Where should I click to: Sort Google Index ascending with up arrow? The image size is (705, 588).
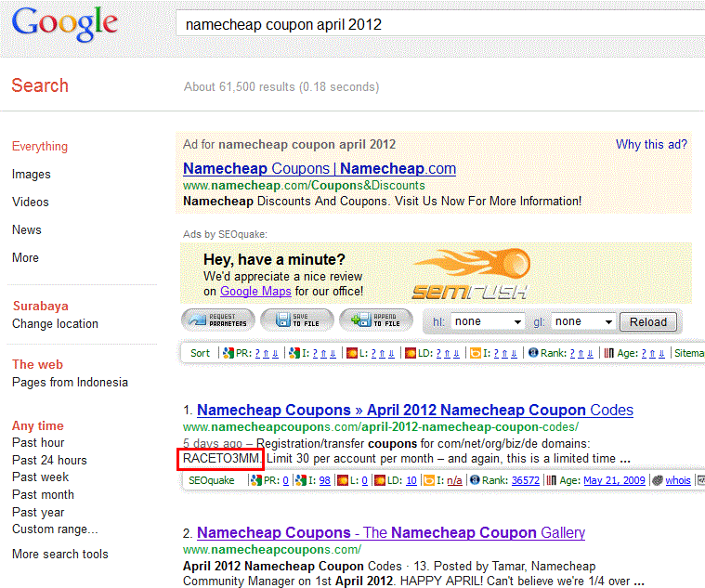tap(323, 354)
